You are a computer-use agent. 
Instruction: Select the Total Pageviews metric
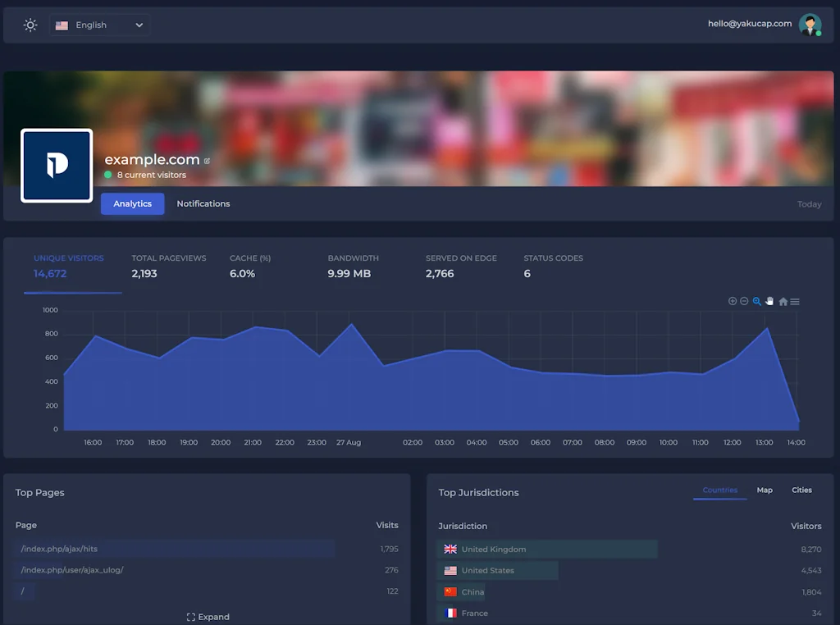tap(169, 266)
